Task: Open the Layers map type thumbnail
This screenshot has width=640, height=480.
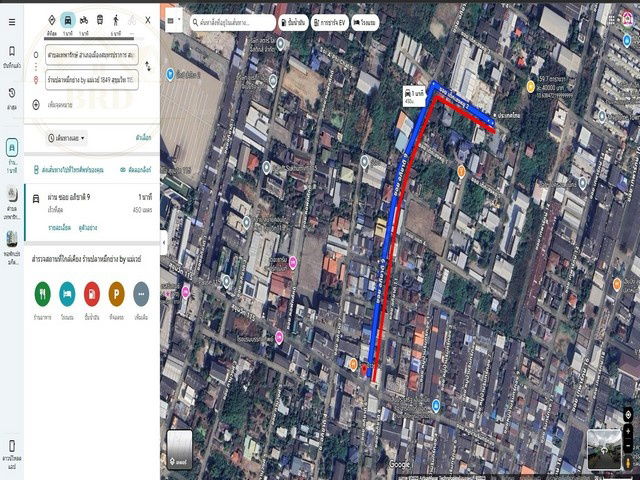Action: pyautogui.click(x=179, y=449)
